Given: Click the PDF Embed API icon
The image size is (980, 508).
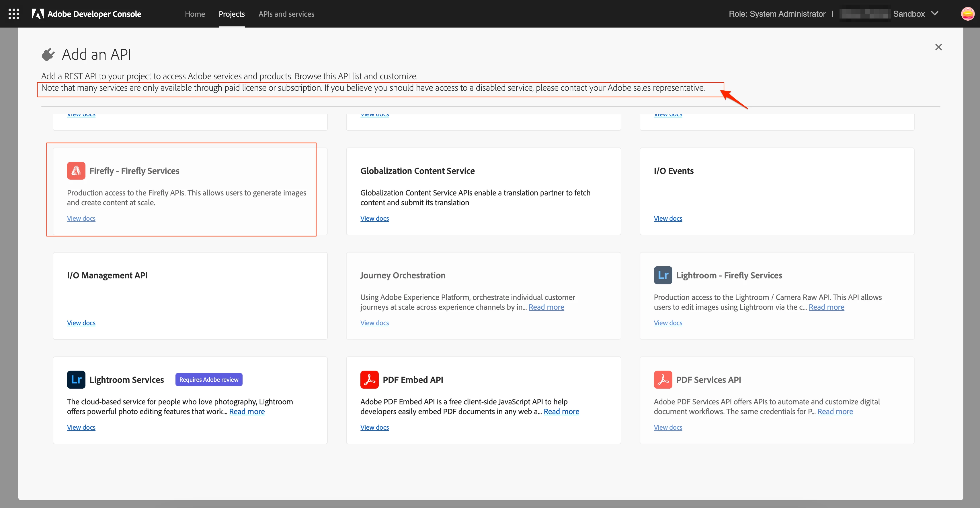Looking at the screenshot, I should pos(369,380).
